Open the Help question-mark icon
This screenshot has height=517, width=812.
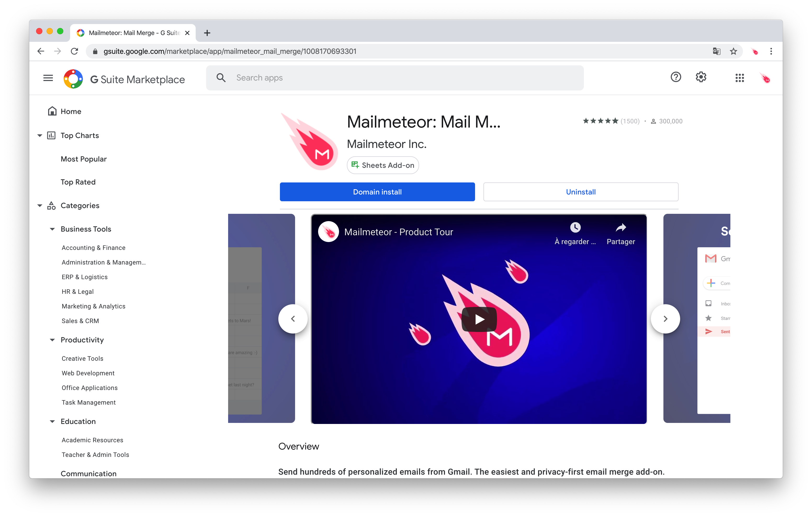(675, 77)
